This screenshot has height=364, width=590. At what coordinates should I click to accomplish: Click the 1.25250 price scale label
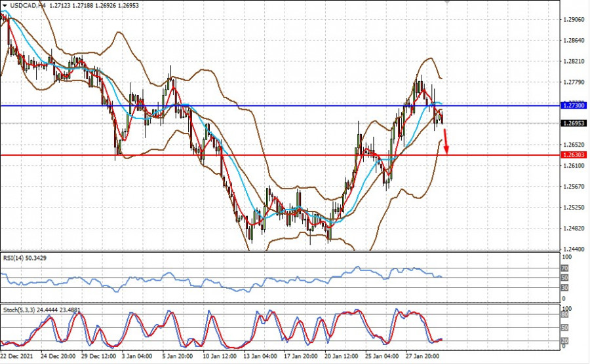click(x=574, y=208)
